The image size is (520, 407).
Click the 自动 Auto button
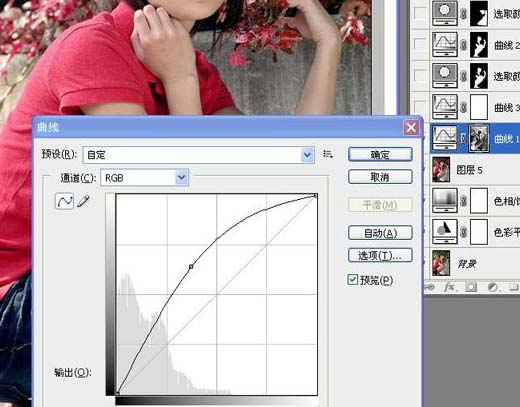coord(380,233)
